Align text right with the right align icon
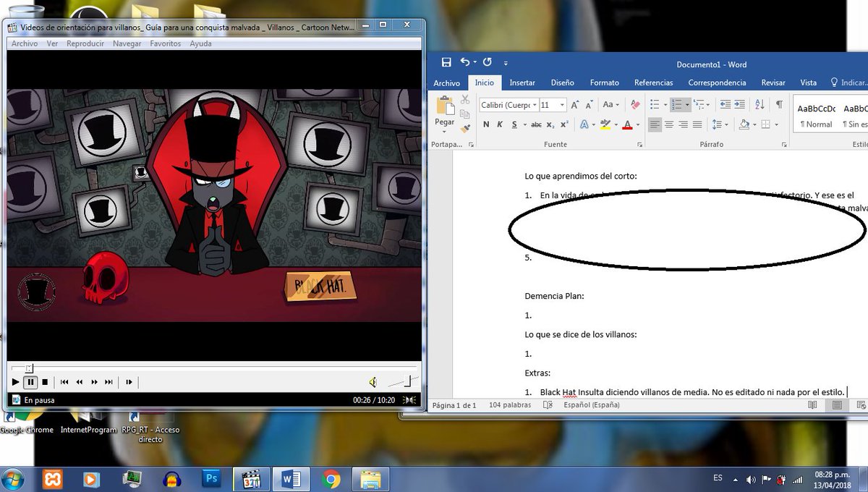This screenshot has height=492, width=868. point(684,124)
